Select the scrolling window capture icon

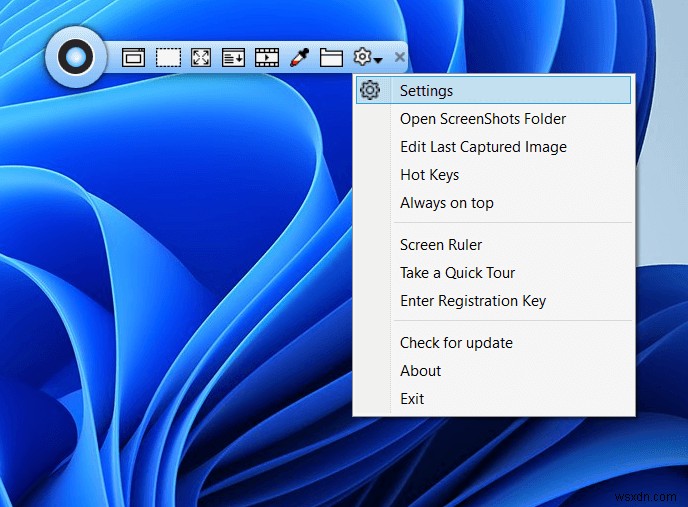(233, 58)
